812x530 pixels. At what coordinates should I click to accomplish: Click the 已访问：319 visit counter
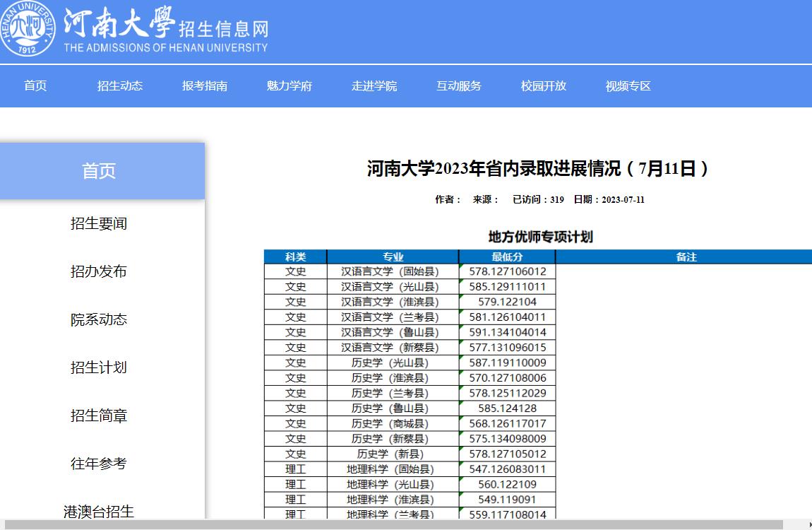[x=538, y=199]
